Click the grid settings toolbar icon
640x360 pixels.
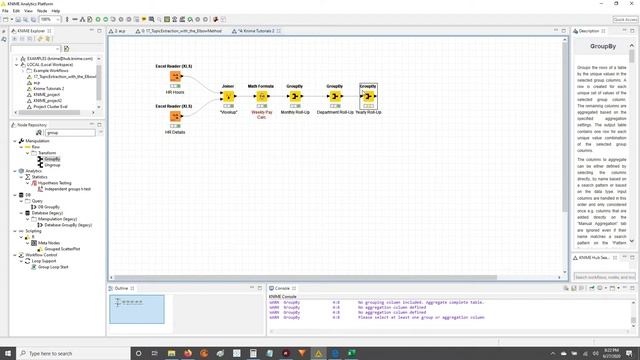[167, 19]
